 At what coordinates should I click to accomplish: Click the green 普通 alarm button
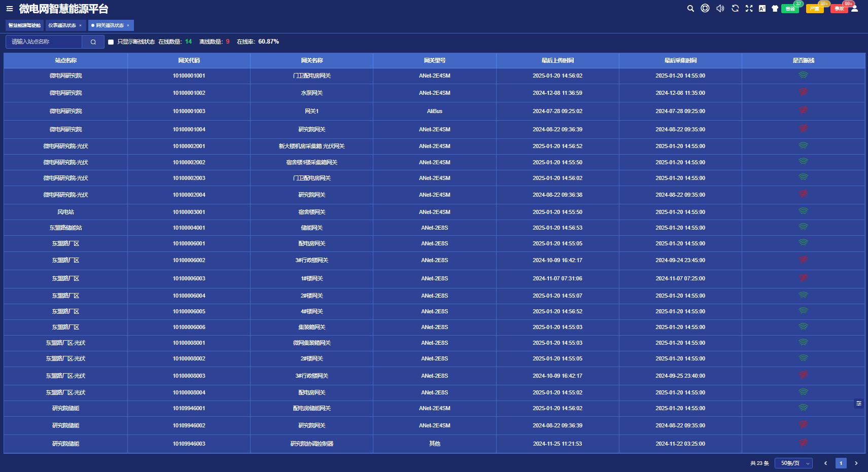click(x=790, y=9)
